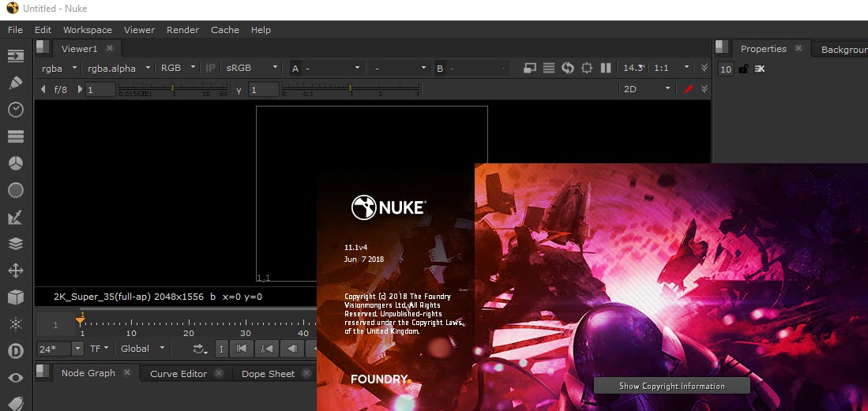Open the Views nodes eye icon
This screenshot has width=868, height=411.
point(16,378)
